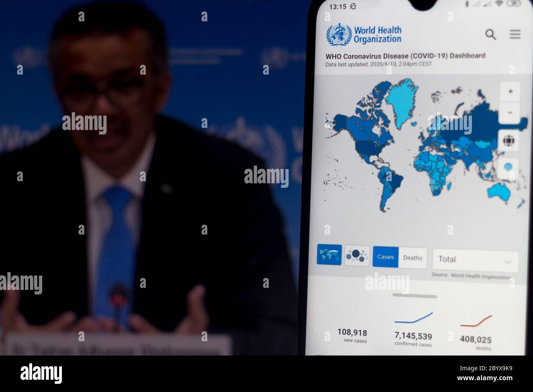533x392 pixels.
Task: Switch to globe view icon
Action: click(509, 141)
